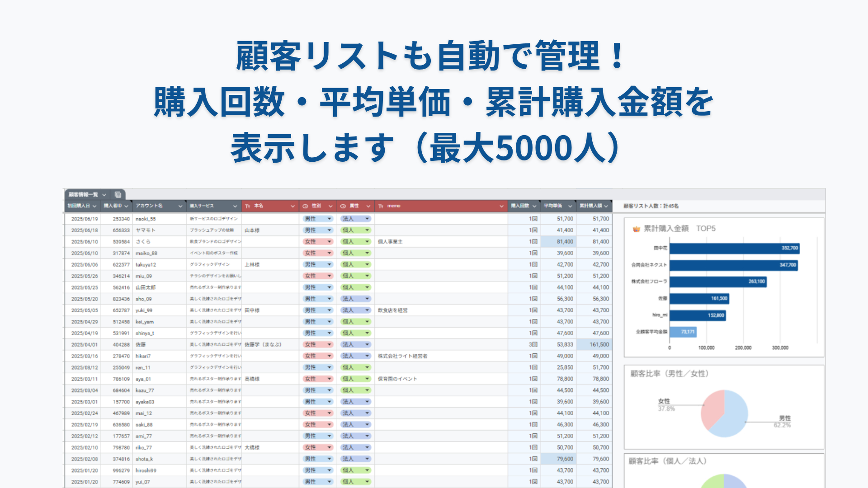This screenshot has height=488, width=868.
Task: Click the table view icon beside 顧客情報一覧
Action: tap(118, 195)
